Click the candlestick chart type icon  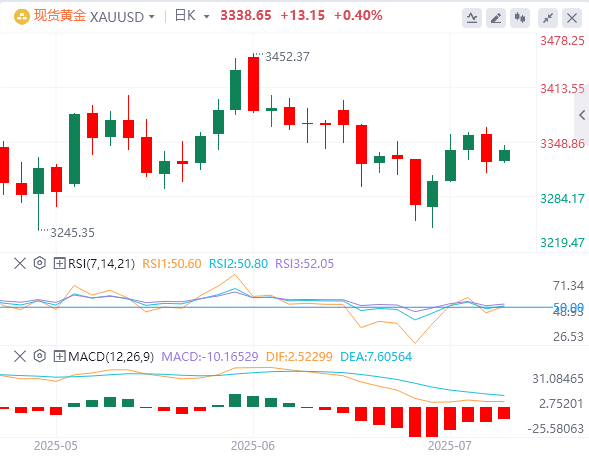(520, 18)
